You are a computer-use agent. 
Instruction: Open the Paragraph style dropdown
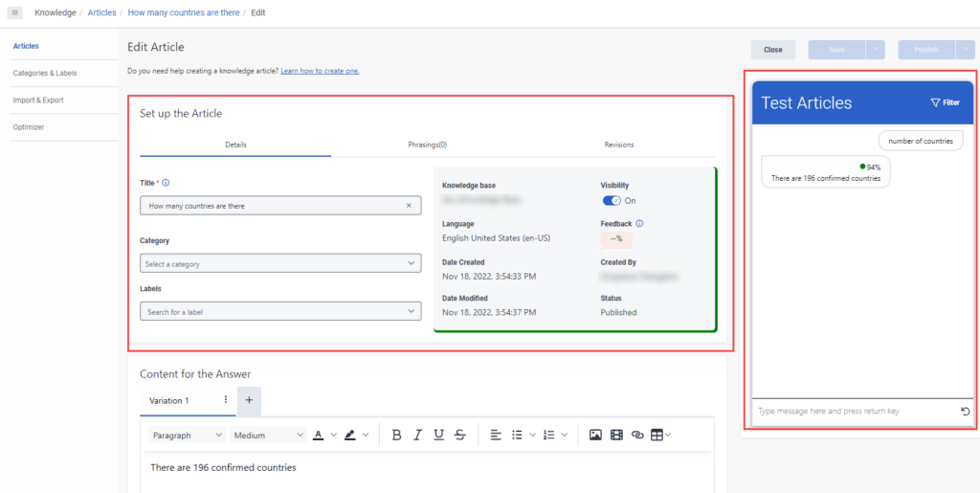(186, 435)
